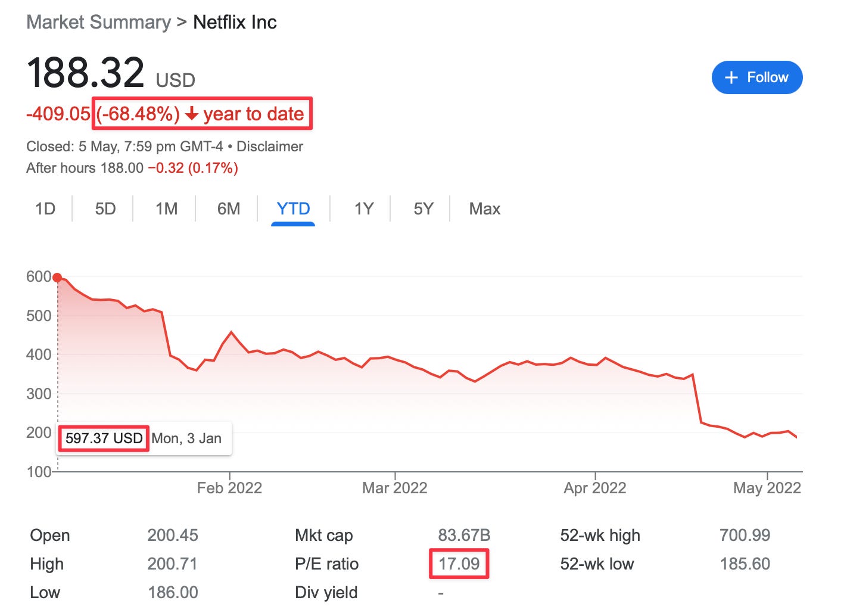Viewport: 847px width, 616px height.
Task: Switch to the 6M range tab
Action: pyautogui.click(x=229, y=209)
